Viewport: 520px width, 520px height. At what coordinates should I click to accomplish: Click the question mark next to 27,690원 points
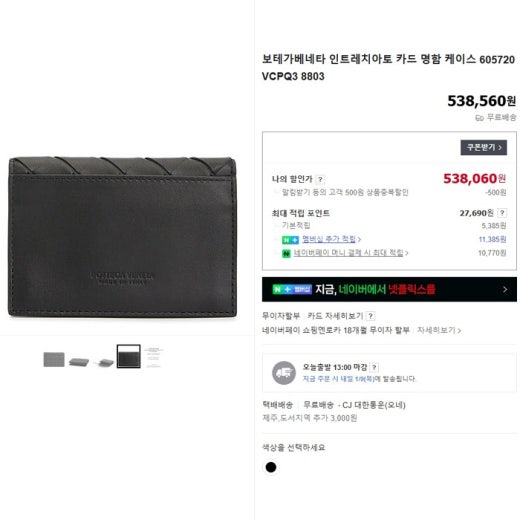click(x=502, y=213)
